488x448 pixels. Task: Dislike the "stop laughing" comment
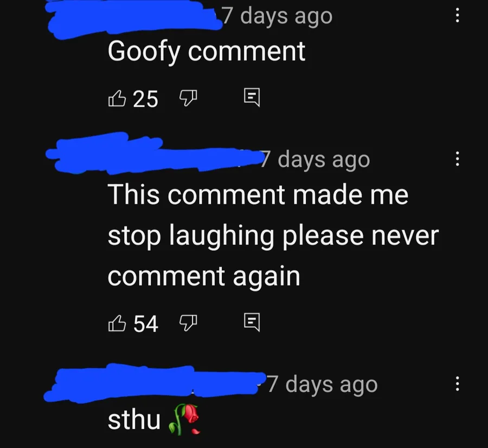[188, 323]
